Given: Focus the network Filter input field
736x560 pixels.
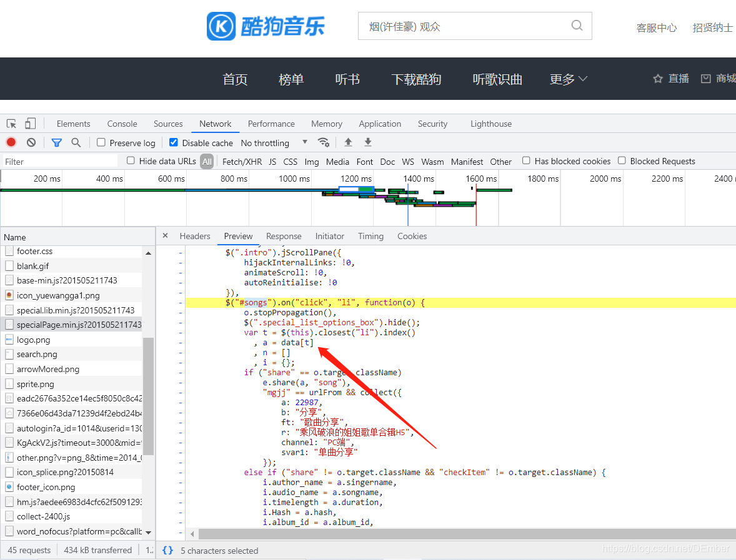Looking at the screenshot, I should [60, 161].
